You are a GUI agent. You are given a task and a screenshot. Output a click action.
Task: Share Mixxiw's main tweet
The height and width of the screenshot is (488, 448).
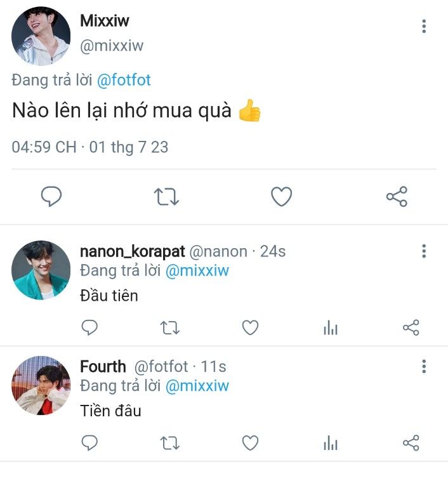(397, 197)
